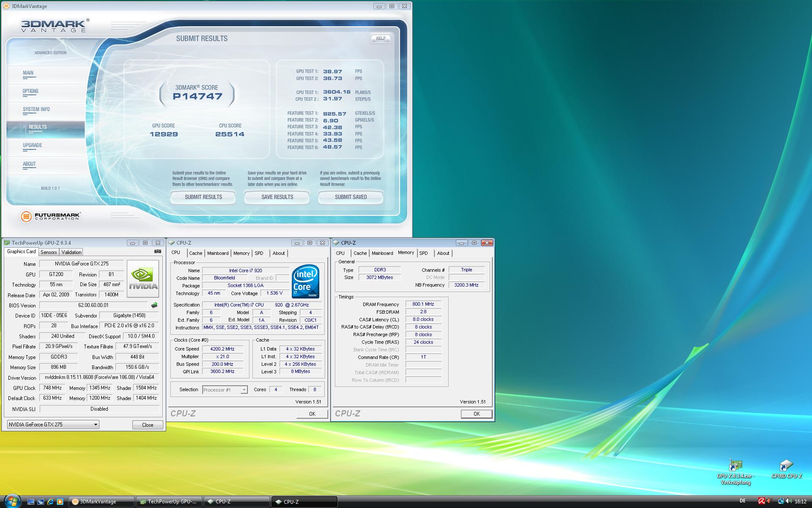Click the BIOS save chip icon in GPU-Z
Image resolution: width=812 pixels, height=508 pixels.
(x=154, y=305)
